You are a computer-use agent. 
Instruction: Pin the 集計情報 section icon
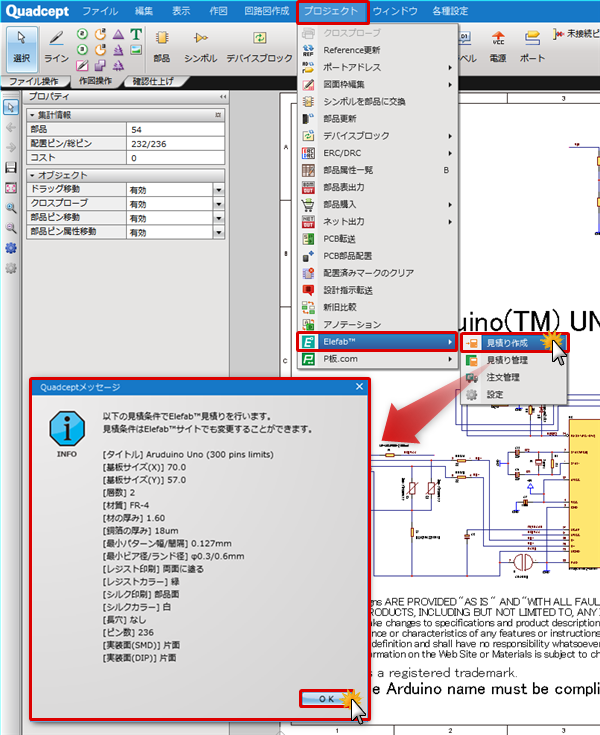coord(218,115)
